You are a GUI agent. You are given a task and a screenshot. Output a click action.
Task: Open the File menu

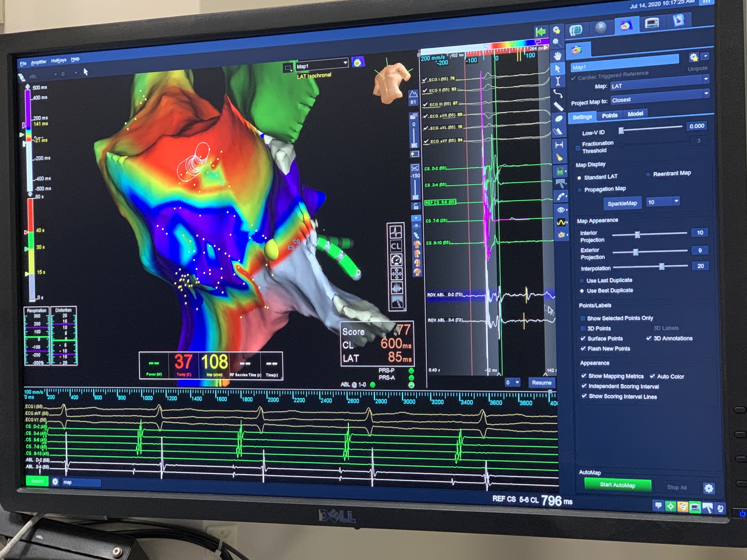click(23, 63)
